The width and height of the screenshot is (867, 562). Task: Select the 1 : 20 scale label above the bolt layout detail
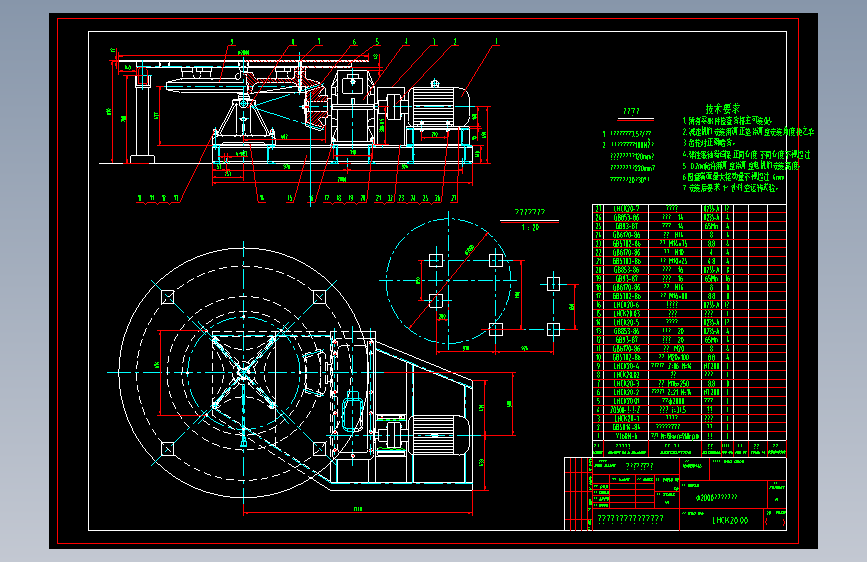pyautogui.click(x=530, y=227)
